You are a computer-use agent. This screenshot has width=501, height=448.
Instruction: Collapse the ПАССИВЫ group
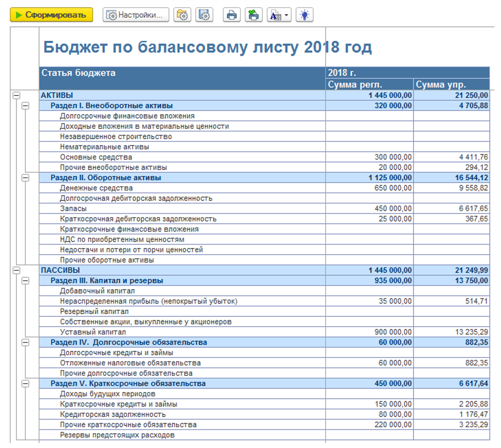(16, 270)
